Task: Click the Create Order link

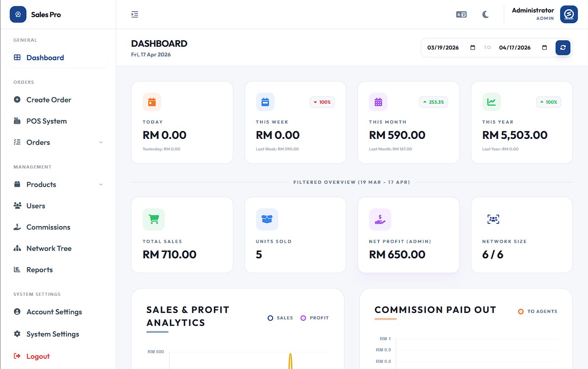Action: 49,100
